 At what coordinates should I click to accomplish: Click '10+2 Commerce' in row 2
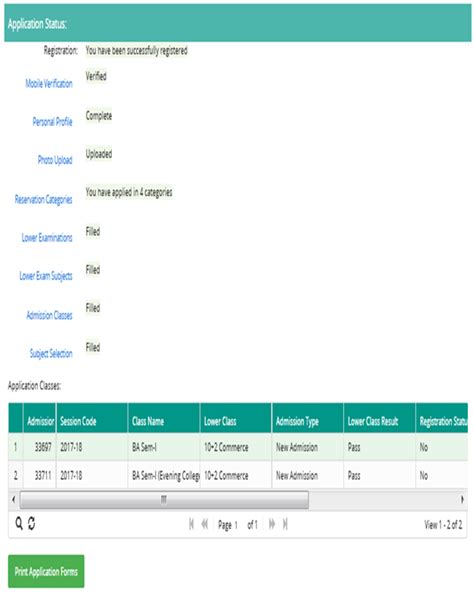pyautogui.click(x=236, y=475)
